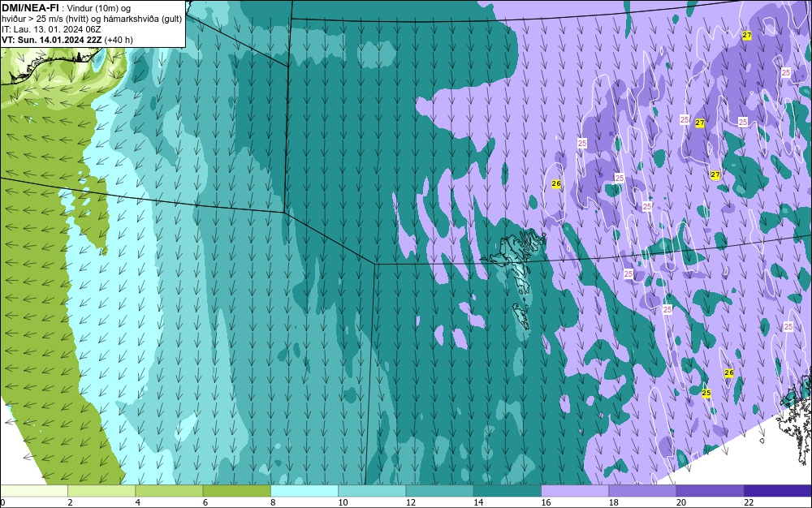Click the legend scale number 18
Image resolution: width=812 pixels, height=508 pixels.
(614, 502)
